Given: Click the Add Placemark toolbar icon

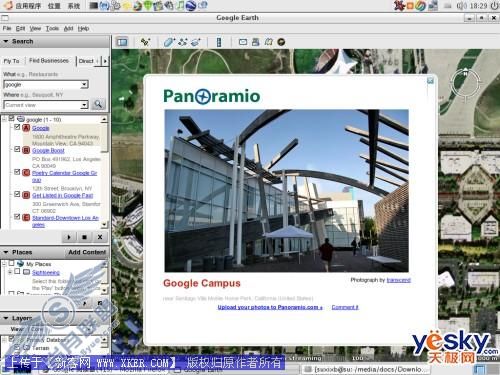Looking at the screenshot, I should (x=145, y=42).
